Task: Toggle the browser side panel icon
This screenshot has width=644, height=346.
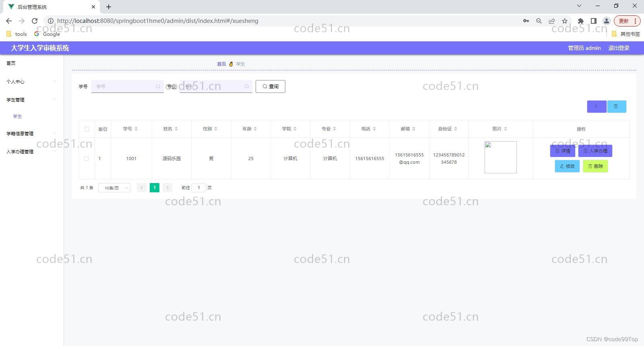Action: pos(593,21)
